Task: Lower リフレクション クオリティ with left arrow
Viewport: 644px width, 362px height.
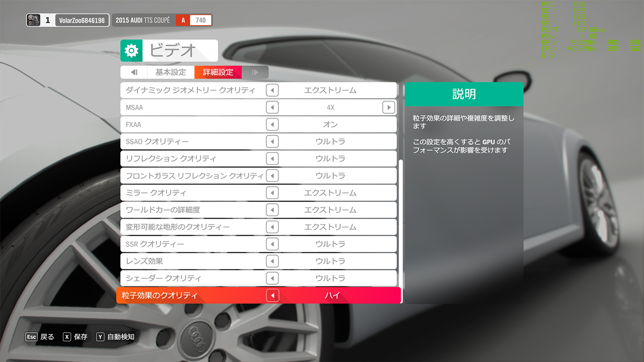Action: [272, 159]
